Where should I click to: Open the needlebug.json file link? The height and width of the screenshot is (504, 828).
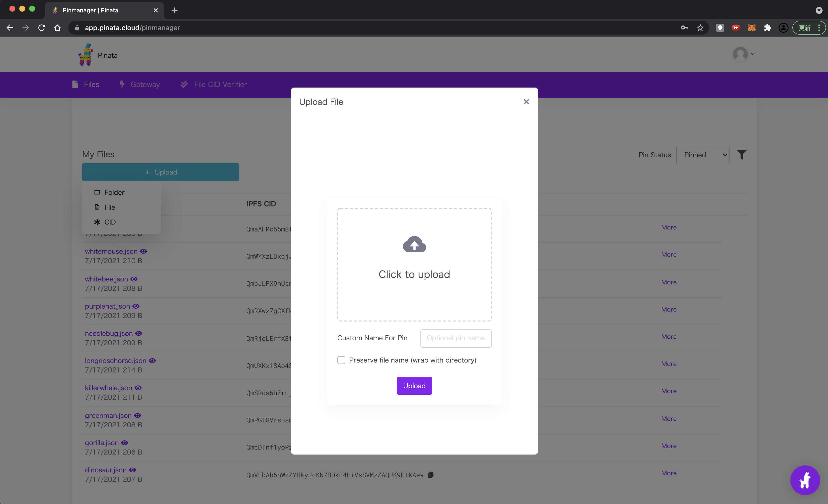[109, 333]
